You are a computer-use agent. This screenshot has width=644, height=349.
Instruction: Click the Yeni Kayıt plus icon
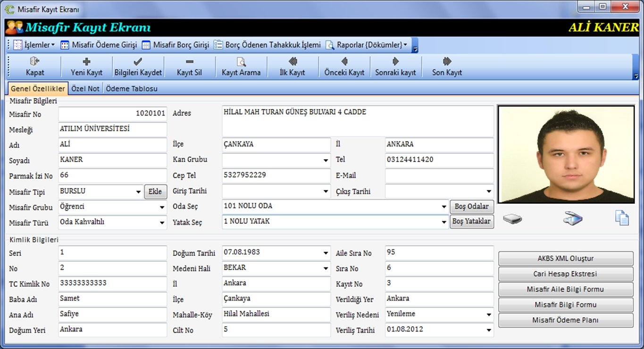pyautogui.click(x=86, y=61)
